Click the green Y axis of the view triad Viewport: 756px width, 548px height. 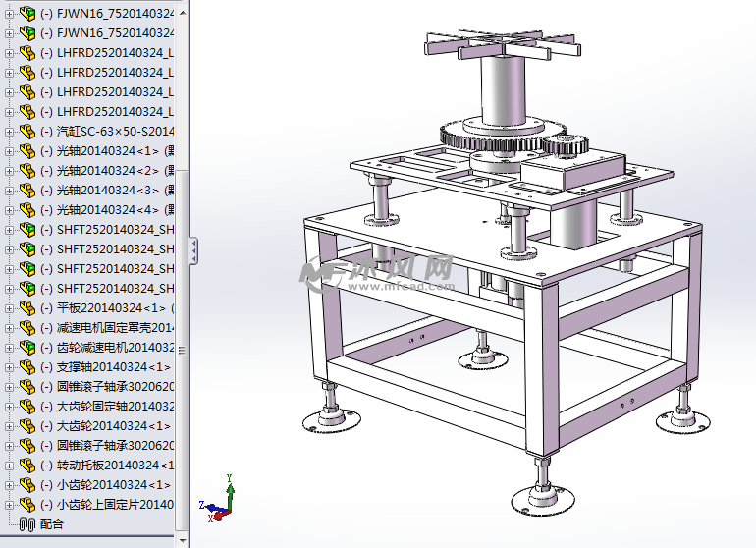(230, 493)
